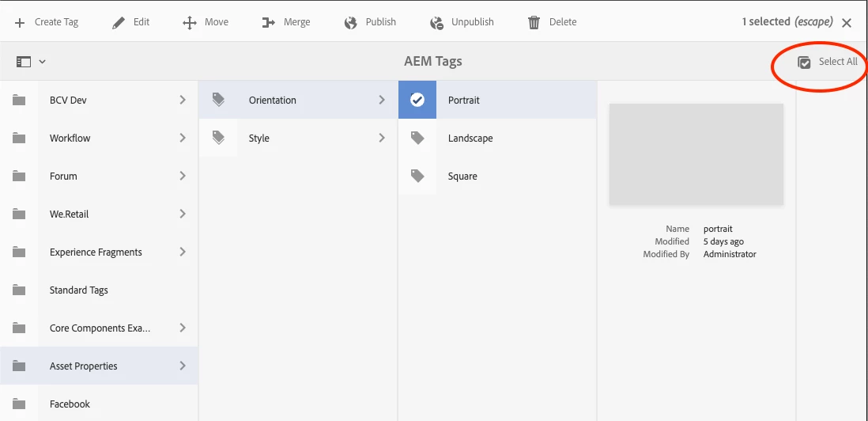Click the Style tag icon
868x421 pixels.
click(218, 138)
